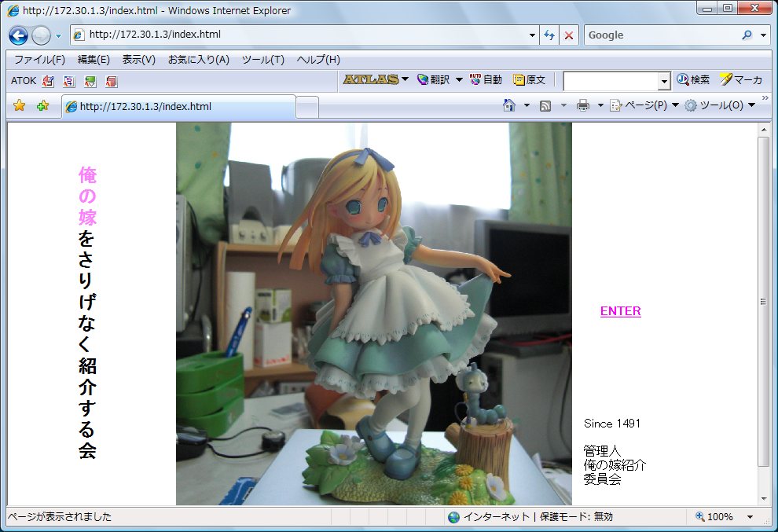Stop loading with the red X icon
This screenshot has height=532, width=778.
[569, 35]
